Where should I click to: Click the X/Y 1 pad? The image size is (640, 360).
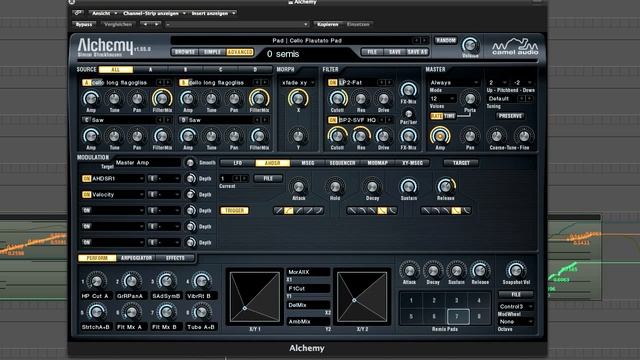[x=254, y=297]
